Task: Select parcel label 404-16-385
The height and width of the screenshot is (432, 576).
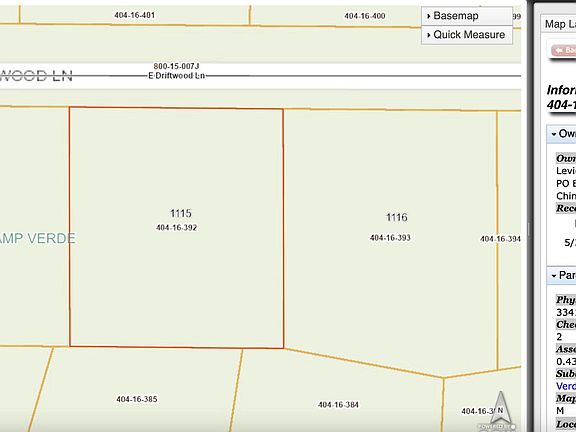Action: point(137,399)
